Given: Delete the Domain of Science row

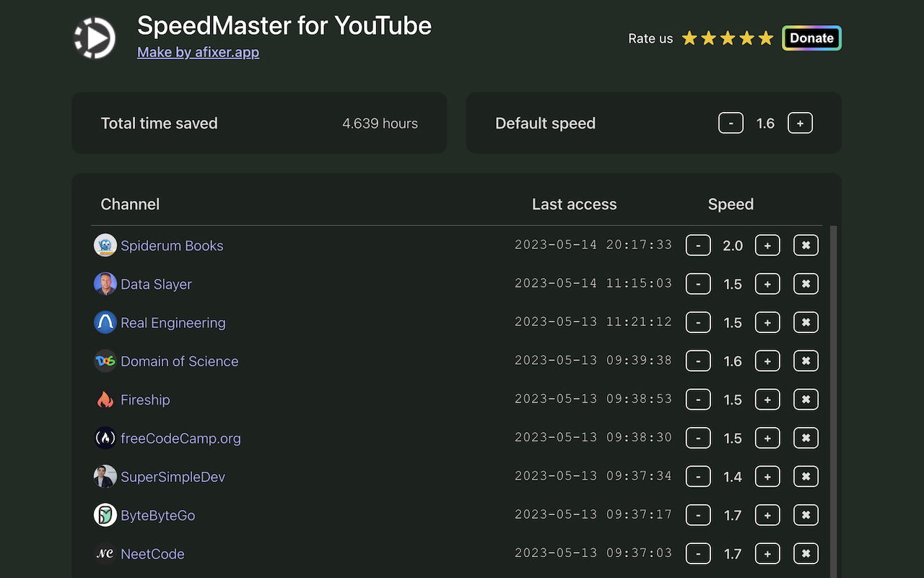Looking at the screenshot, I should [806, 361].
